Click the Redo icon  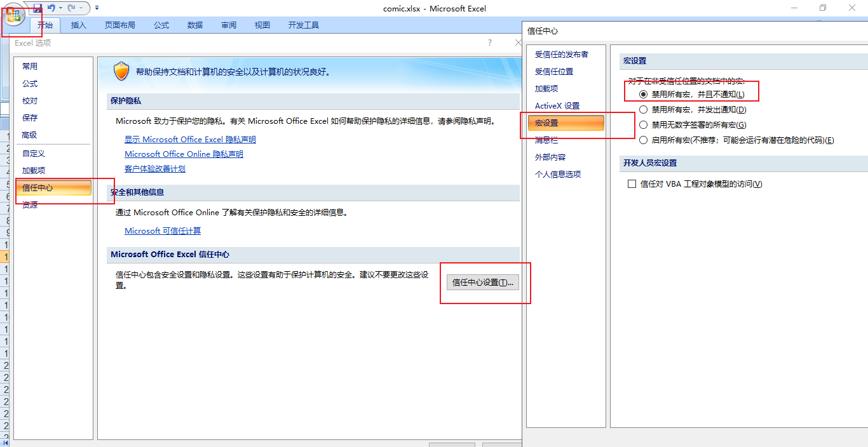point(71,8)
